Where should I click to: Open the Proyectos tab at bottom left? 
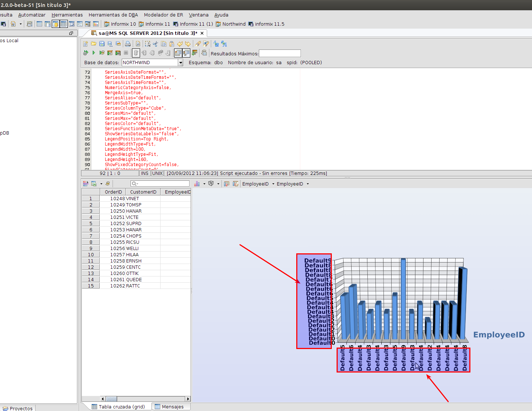tap(18, 408)
